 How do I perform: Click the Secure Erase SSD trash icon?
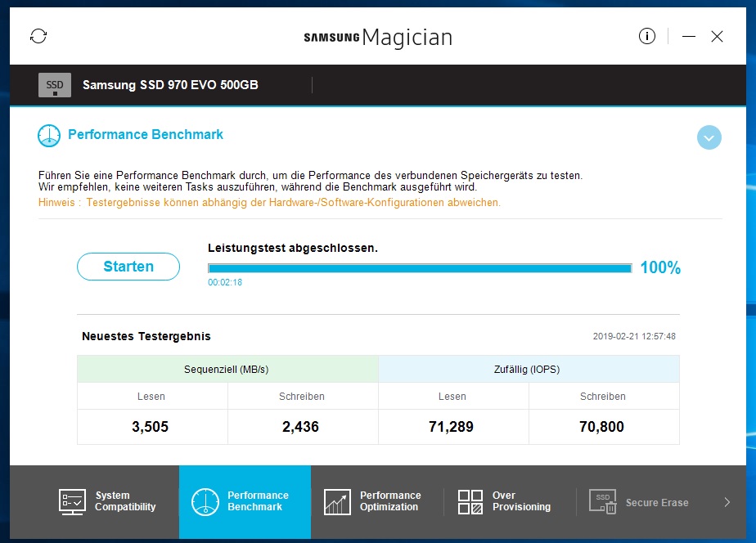(603, 502)
